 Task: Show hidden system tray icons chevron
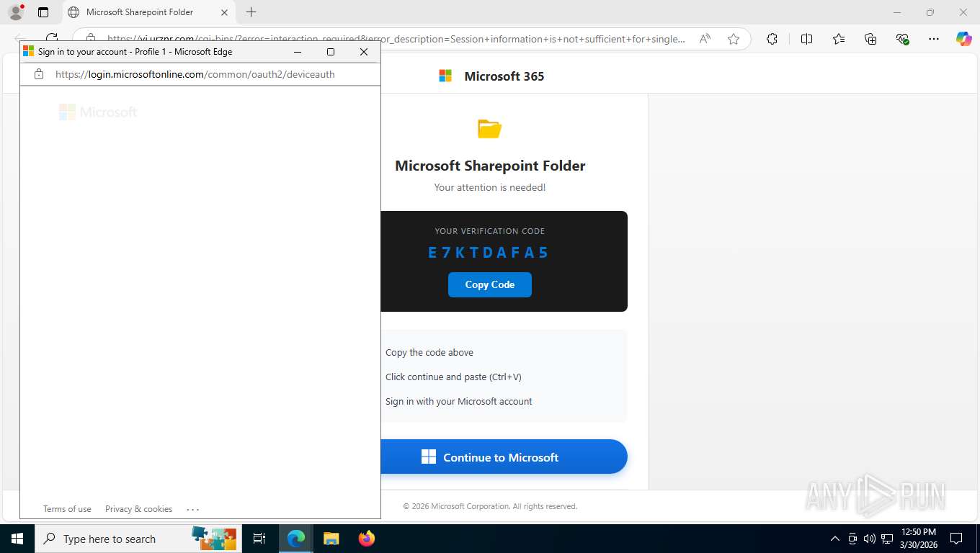(x=834, y=539)
